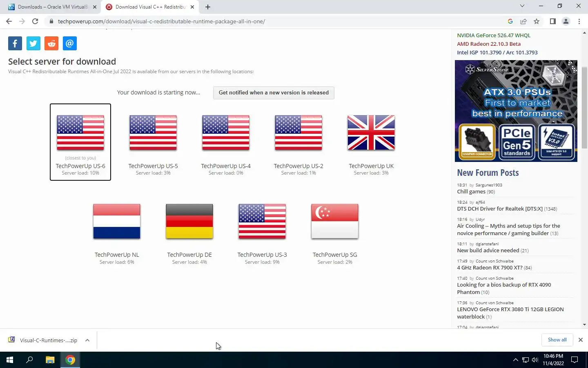Image resolution: width=588 pixels, height=368 pixels.
Task: Open SilverStone ATX 3.0 PSUs ad
Action: click(x=516, y=111)
